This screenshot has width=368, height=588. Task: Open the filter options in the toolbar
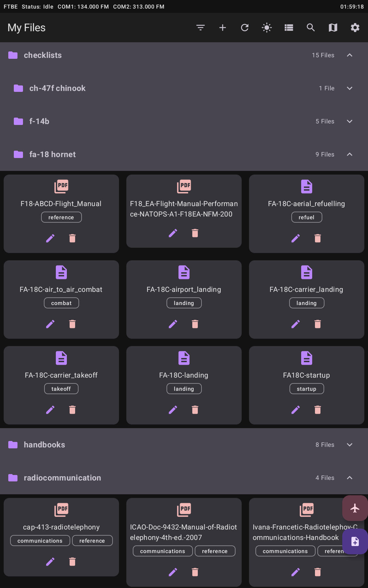200,28
